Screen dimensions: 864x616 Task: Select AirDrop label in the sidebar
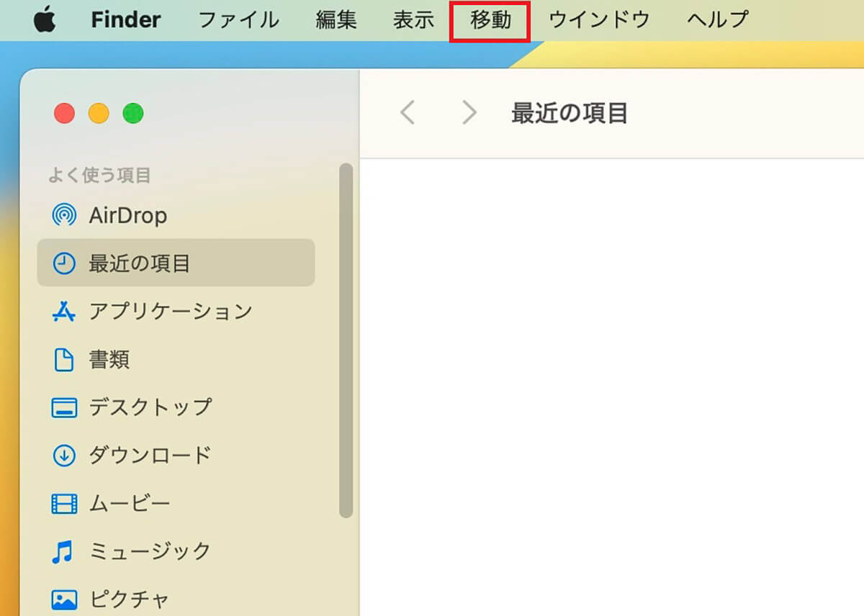(128, 215)
